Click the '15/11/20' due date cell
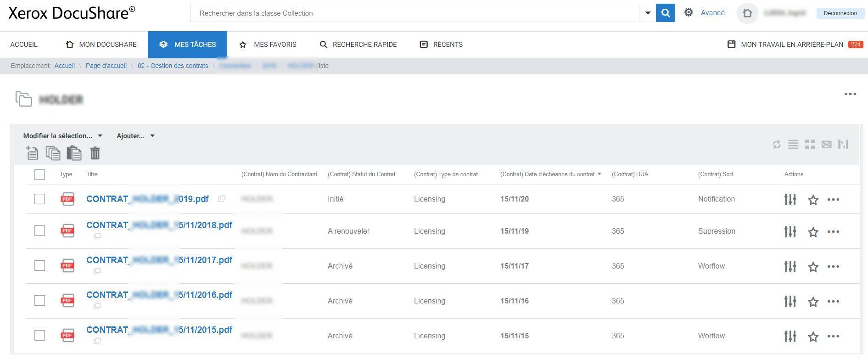868x359 pixels. tap(515, 199)
